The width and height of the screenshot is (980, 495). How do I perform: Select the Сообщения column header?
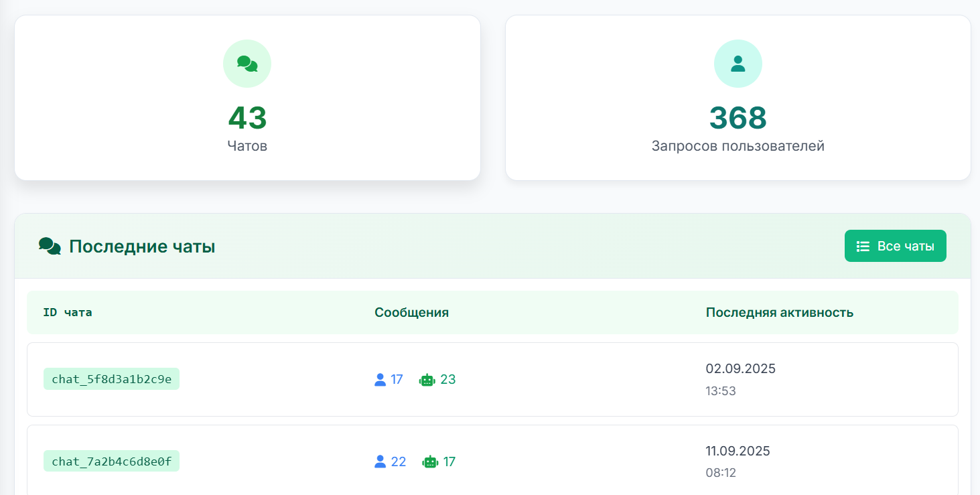[411, 312]
